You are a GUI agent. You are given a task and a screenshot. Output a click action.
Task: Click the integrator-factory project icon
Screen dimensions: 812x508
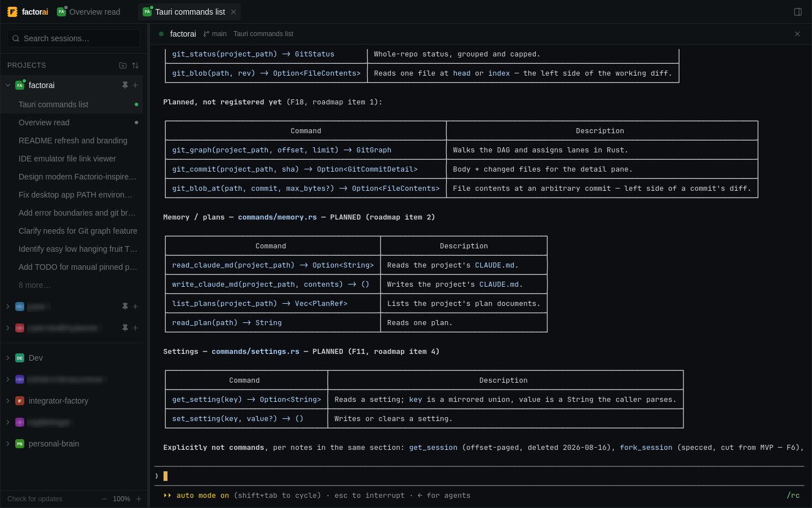coord(20,401)
